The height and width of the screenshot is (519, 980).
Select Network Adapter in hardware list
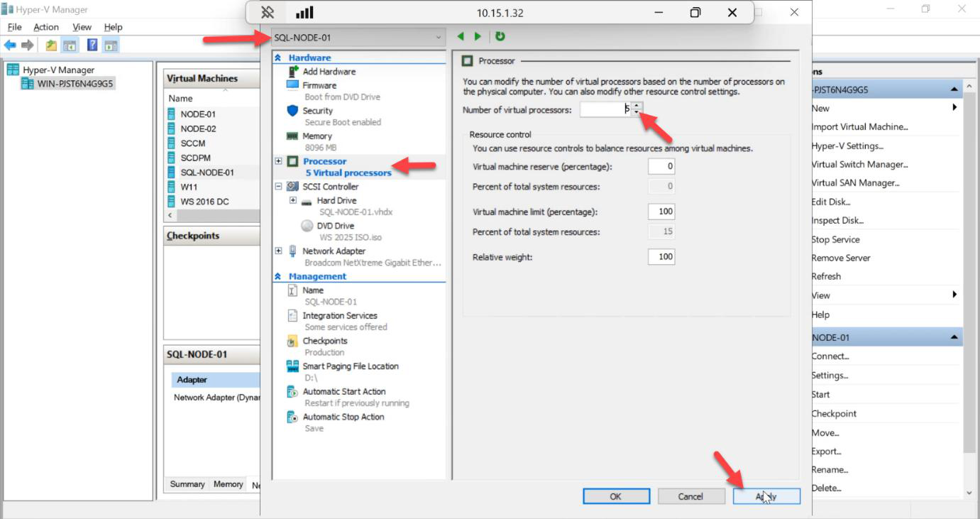click(334, 251)
